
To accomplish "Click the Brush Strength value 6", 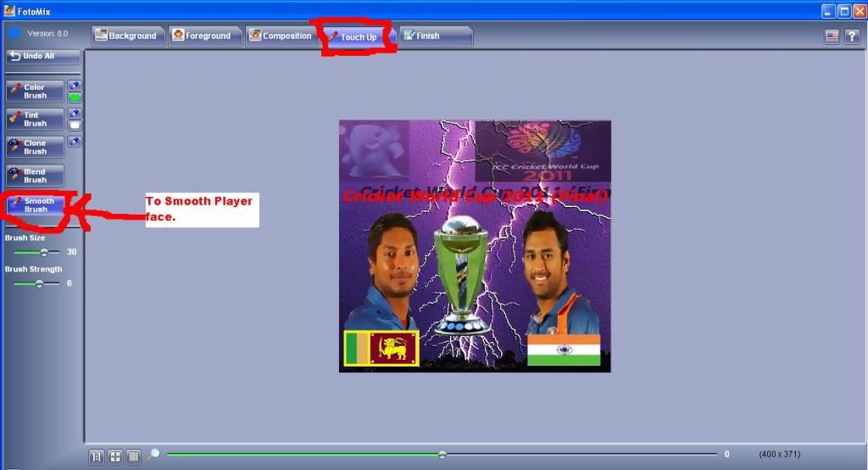I will 70,283.
